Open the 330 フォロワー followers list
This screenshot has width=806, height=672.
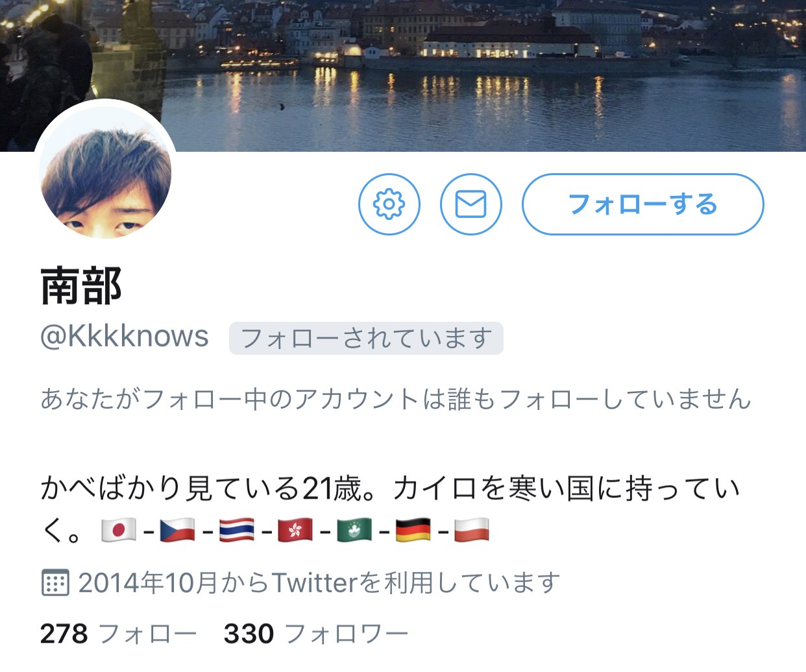(316, 634)
